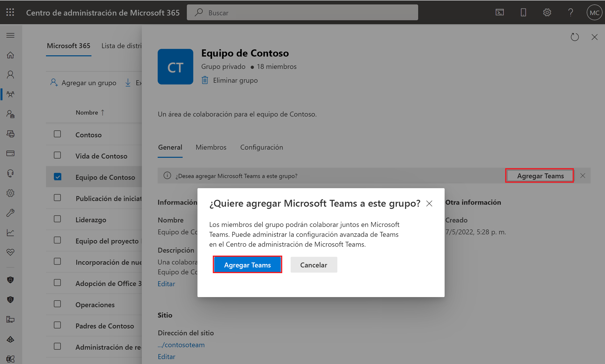The height and width of the screenshot is (364, 605).
Task: Close the Teams confirmation dialog
Action: pos(429,203)
